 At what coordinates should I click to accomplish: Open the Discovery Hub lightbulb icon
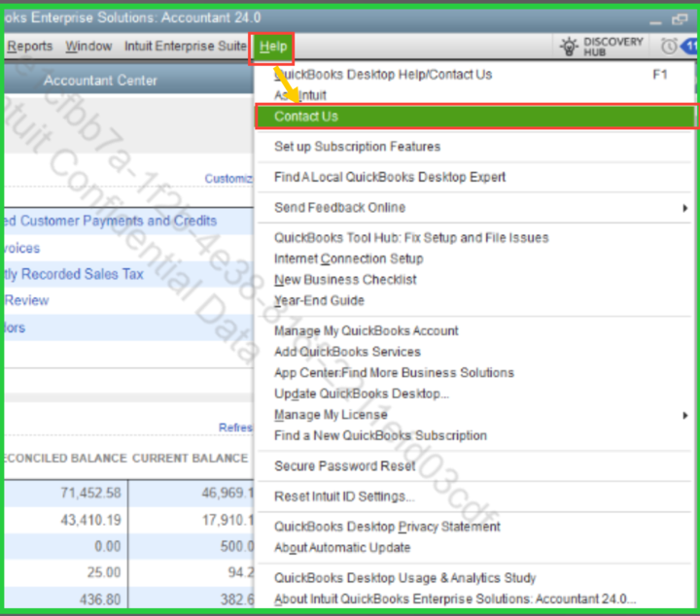tap(569, 47)
